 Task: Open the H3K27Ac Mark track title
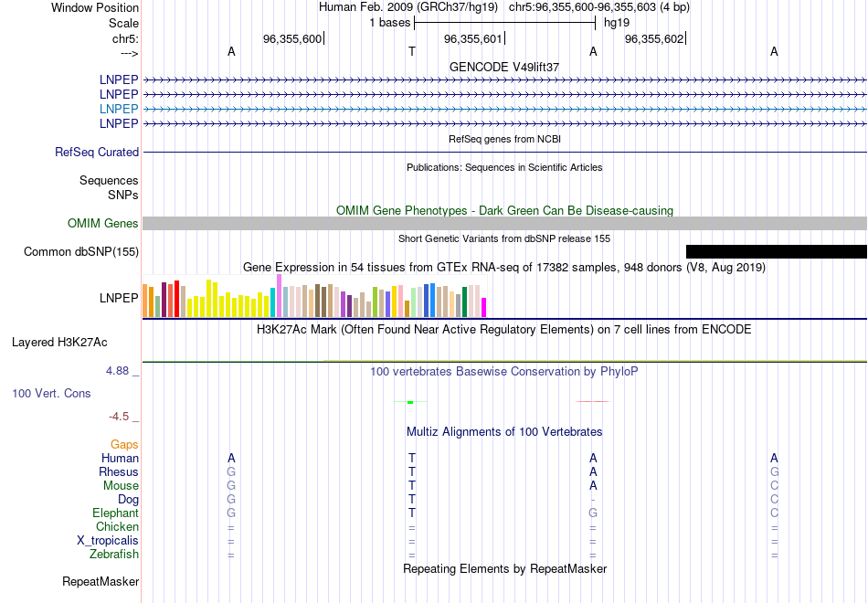(504, 330)
